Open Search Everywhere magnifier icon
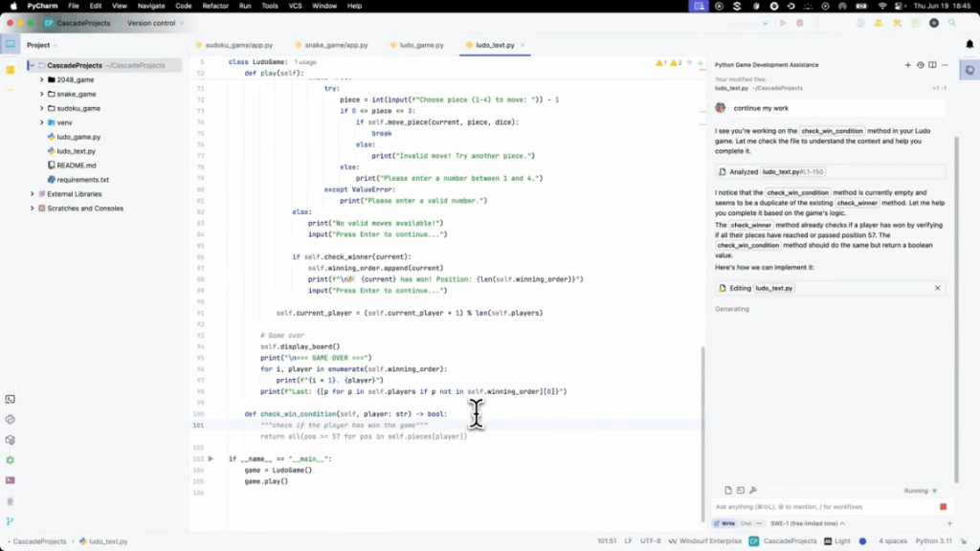The width and height of the screenshot is (980, 551). pos(952,23)
